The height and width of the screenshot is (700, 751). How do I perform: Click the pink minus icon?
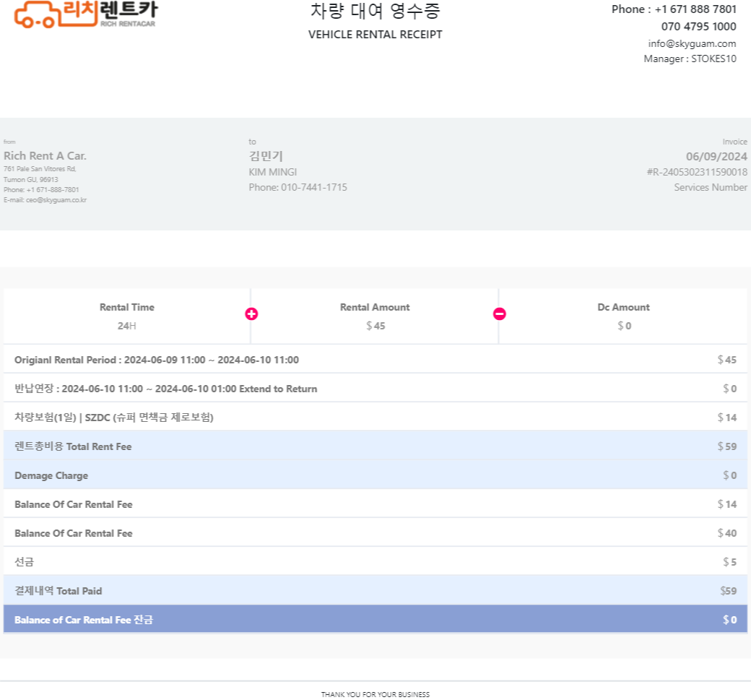[500, 314]
